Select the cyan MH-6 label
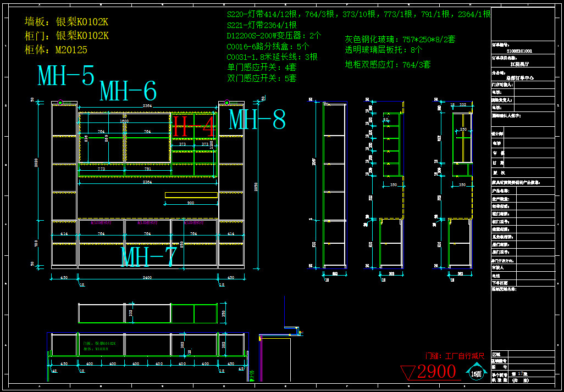 click(x=128, y=91)
